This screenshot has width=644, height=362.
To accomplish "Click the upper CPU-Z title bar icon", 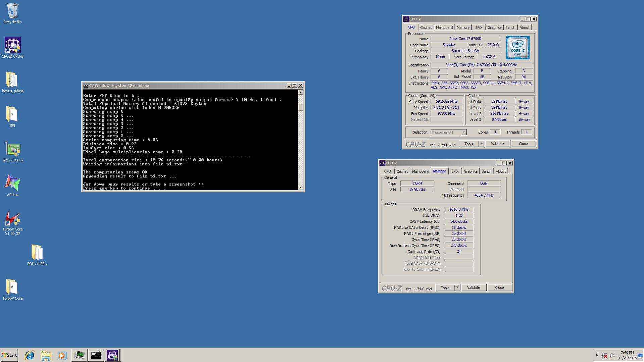I will pos(406,19).
